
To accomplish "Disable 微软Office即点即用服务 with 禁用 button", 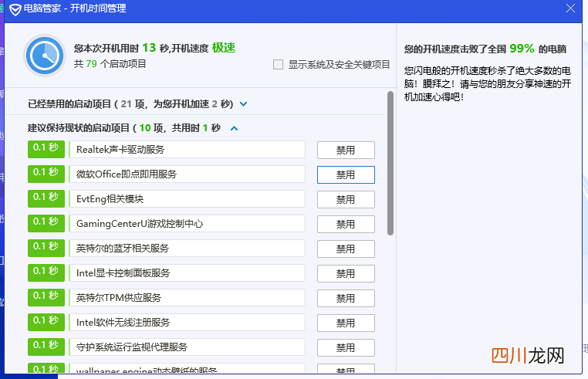I will (346, 175).
